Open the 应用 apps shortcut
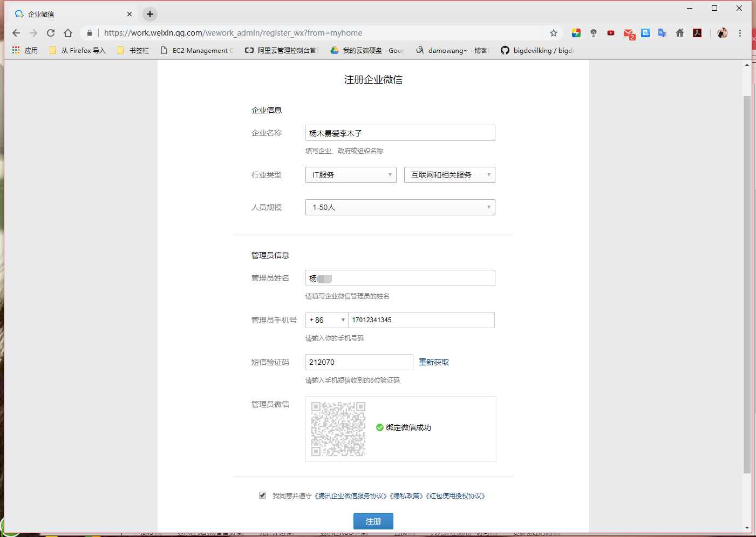Image resolution: width=756 pixels, height=537 pixels. tap(25, 50)
